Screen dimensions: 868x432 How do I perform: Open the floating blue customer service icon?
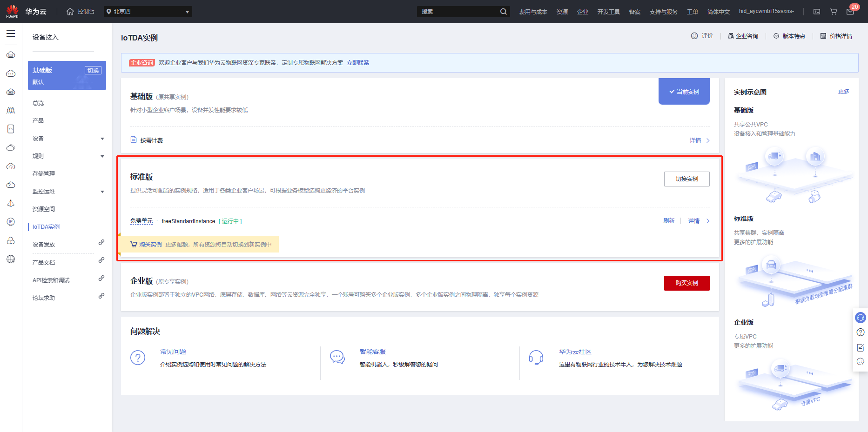pos(861,318)
